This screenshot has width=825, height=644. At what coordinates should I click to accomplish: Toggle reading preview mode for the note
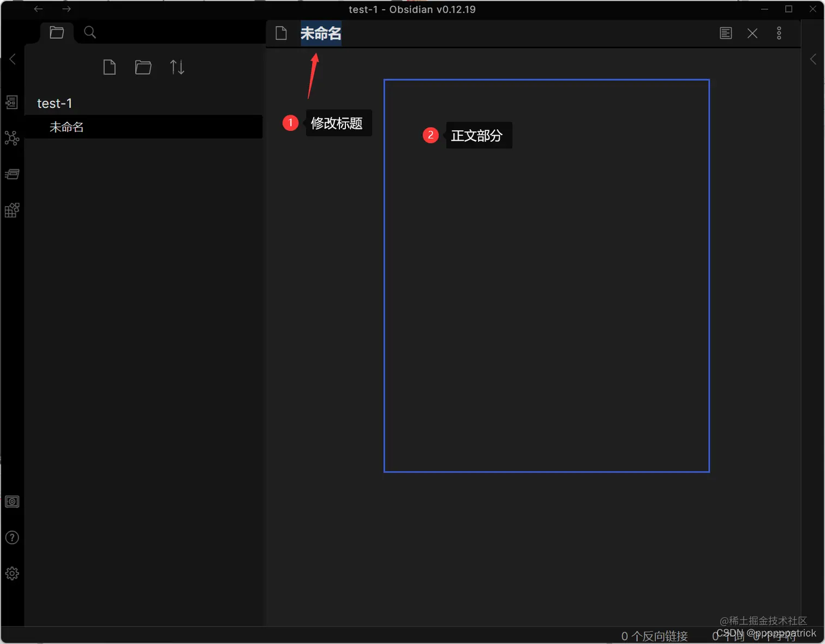pos(725,33)
